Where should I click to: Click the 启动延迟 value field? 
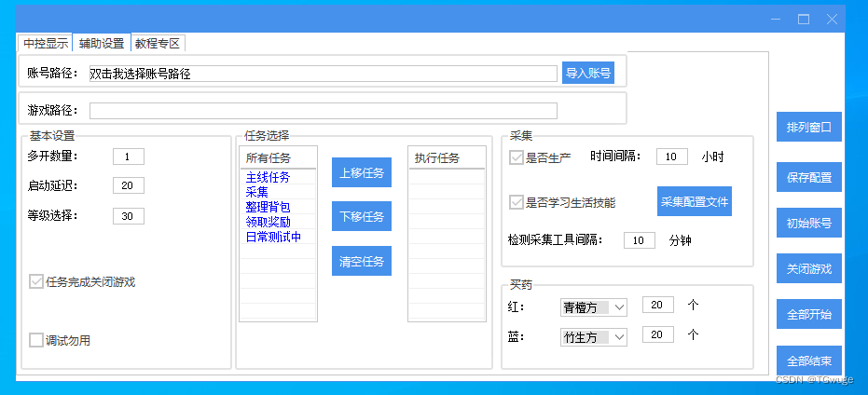pos(129,186)
